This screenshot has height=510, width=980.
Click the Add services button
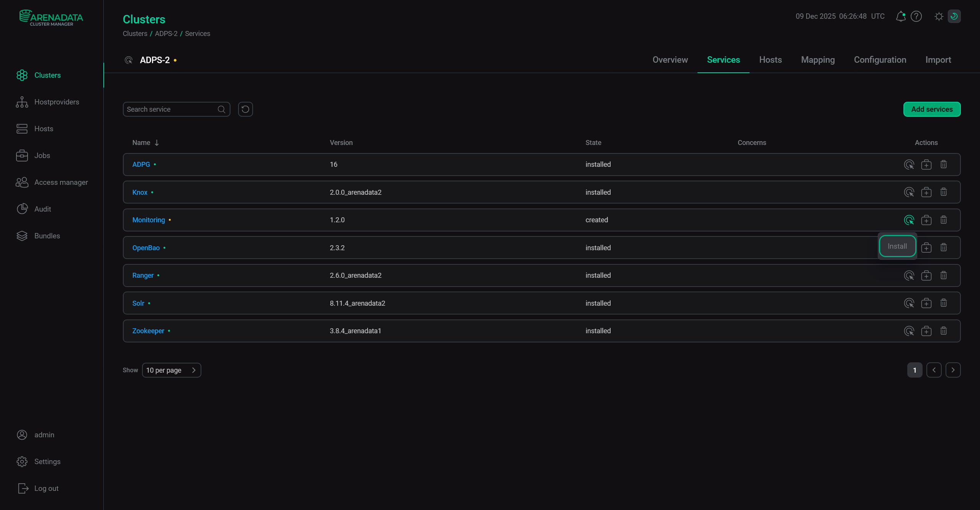pyautogui.click(x=932, y=109)
